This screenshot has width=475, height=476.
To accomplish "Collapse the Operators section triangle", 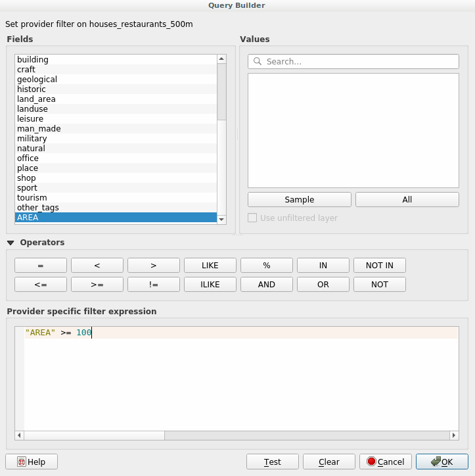I will [x=11, y=243].
